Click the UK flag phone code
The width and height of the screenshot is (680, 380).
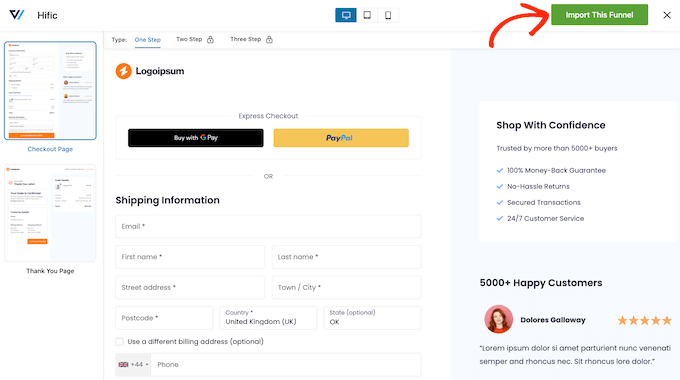point(133,364)
